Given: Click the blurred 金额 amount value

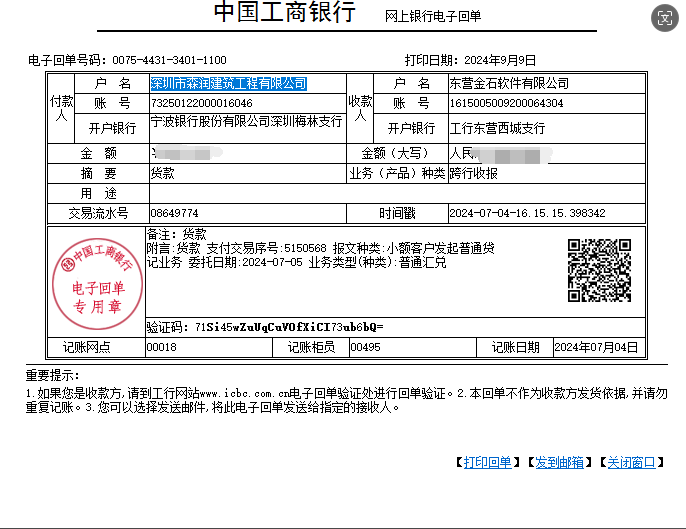Looking at the screenshot, I should click(x=187, y=153).
